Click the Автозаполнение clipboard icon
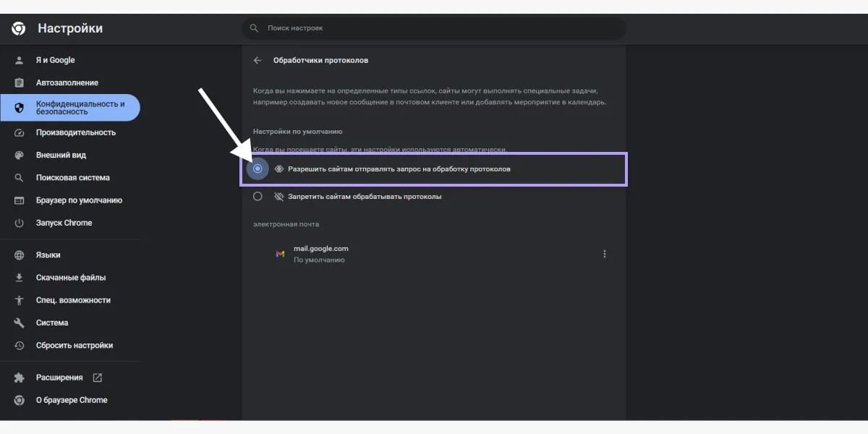 tap(20, 83)
